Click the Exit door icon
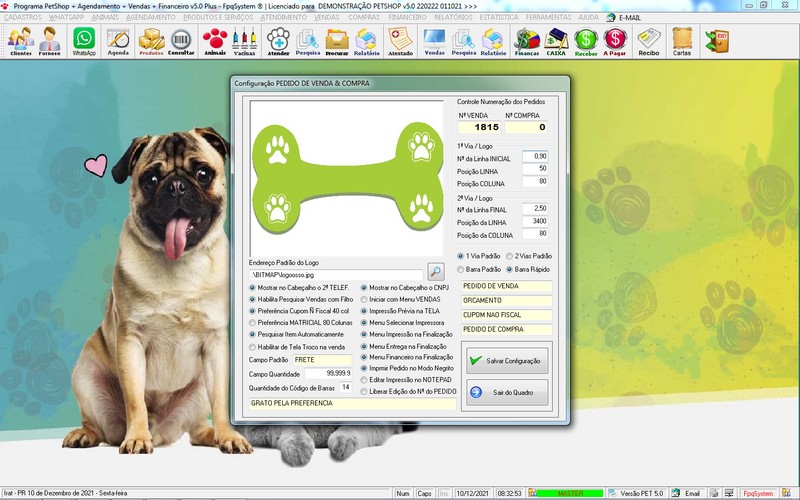The image size is (800, 500). coord(717,41)
